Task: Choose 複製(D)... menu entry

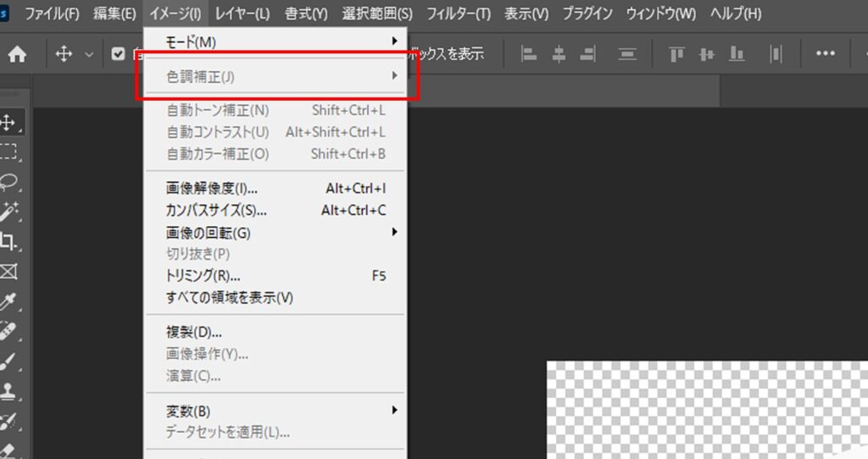Action: click(x=275, y=332)
